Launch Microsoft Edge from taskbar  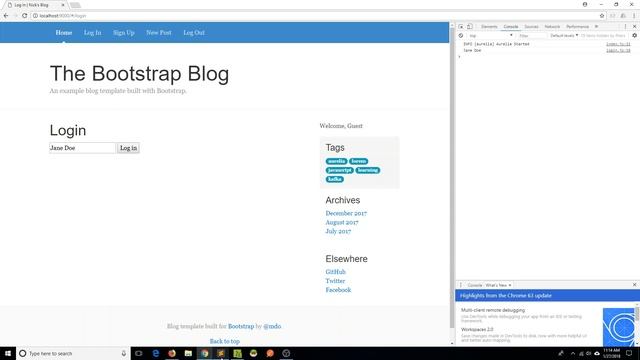click(156, 353)
